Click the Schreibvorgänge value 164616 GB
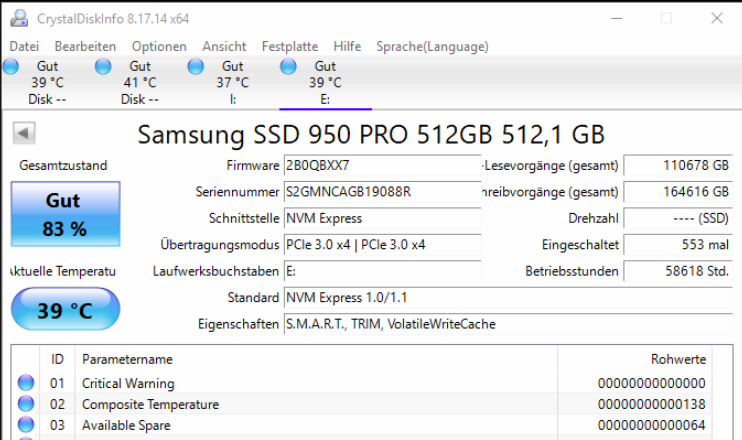The width and height of the screenshot is (742, 440). click(678, 192)
